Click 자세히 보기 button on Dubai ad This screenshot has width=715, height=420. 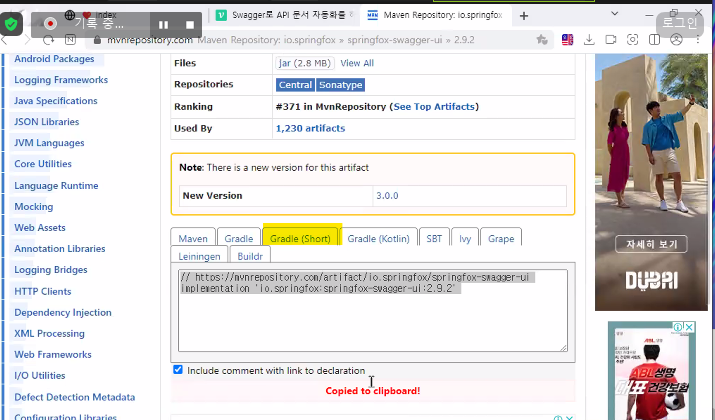[652, 244]
